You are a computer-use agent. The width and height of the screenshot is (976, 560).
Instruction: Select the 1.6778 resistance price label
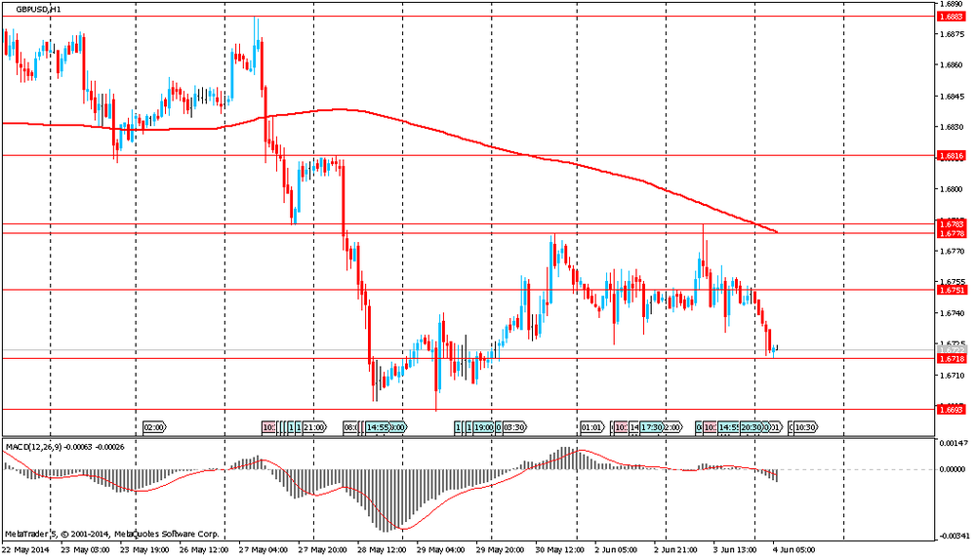click(x=951, y=234)
